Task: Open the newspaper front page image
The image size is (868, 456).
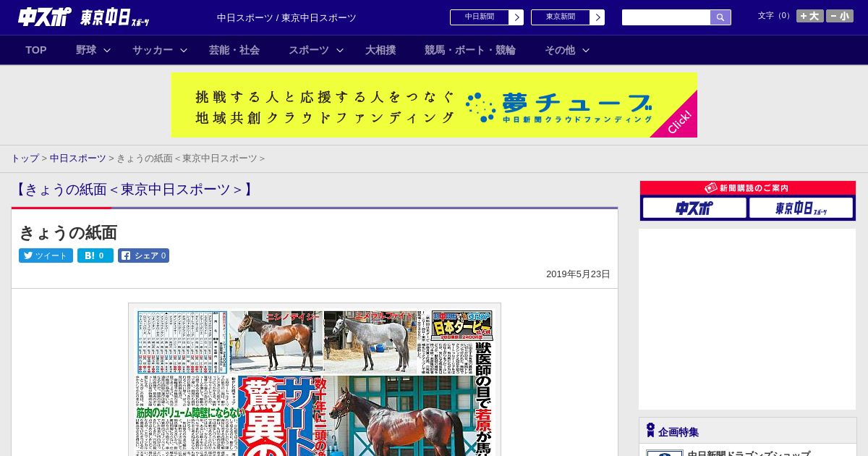Action: [315, 379]
